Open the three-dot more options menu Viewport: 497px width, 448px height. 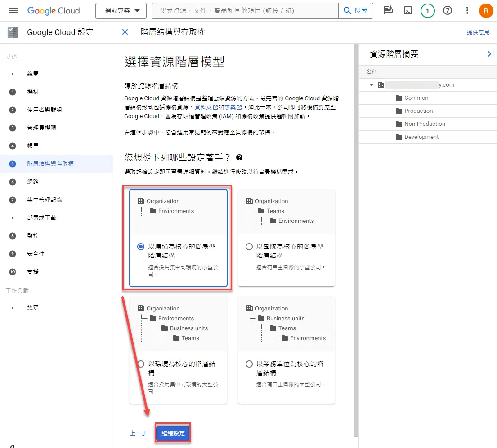tap(467, 11)
